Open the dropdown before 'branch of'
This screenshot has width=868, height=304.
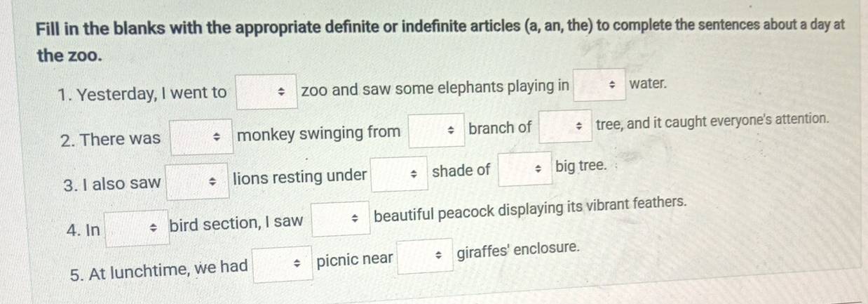[437, 131]
